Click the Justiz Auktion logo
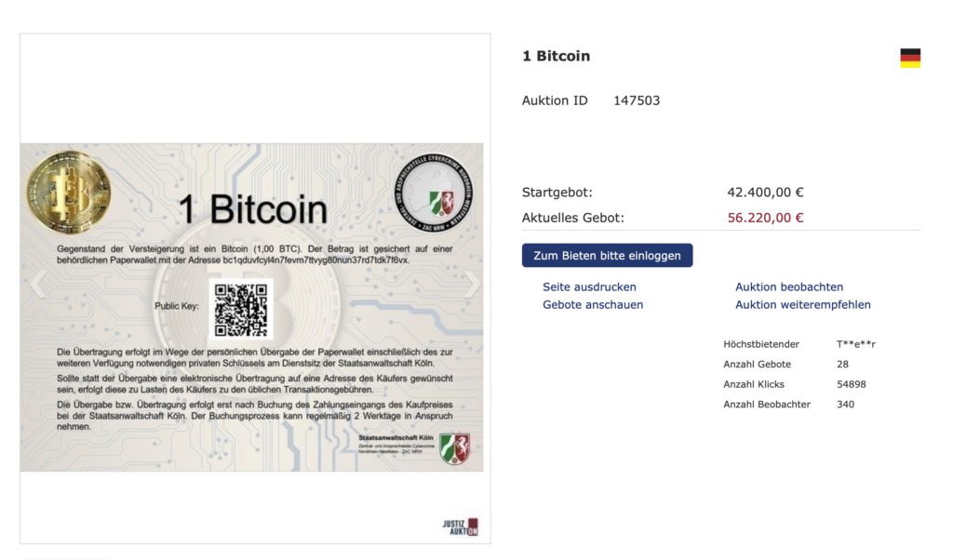Viewport: 953px width, 560px height. [460, 527]
